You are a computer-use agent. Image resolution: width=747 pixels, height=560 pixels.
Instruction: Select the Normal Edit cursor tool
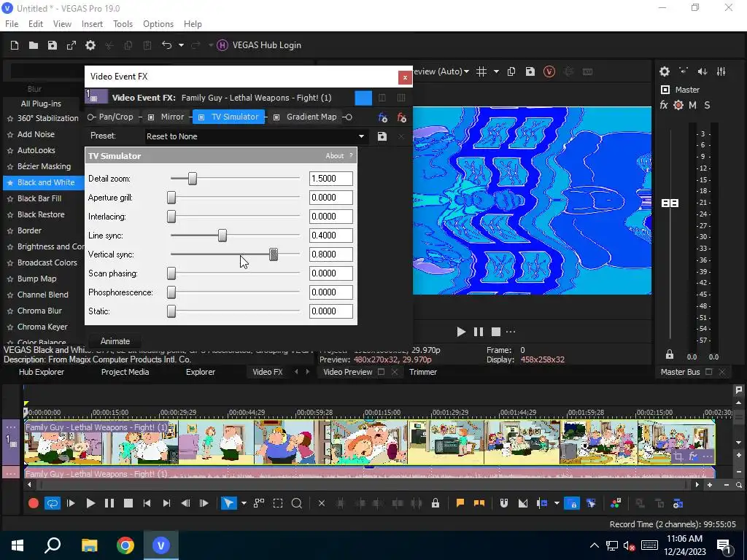(x=228, y=503)
